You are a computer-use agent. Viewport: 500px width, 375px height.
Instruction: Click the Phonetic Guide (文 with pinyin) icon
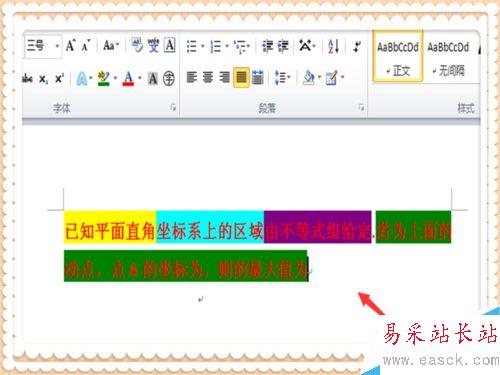(x=153, y=45)
